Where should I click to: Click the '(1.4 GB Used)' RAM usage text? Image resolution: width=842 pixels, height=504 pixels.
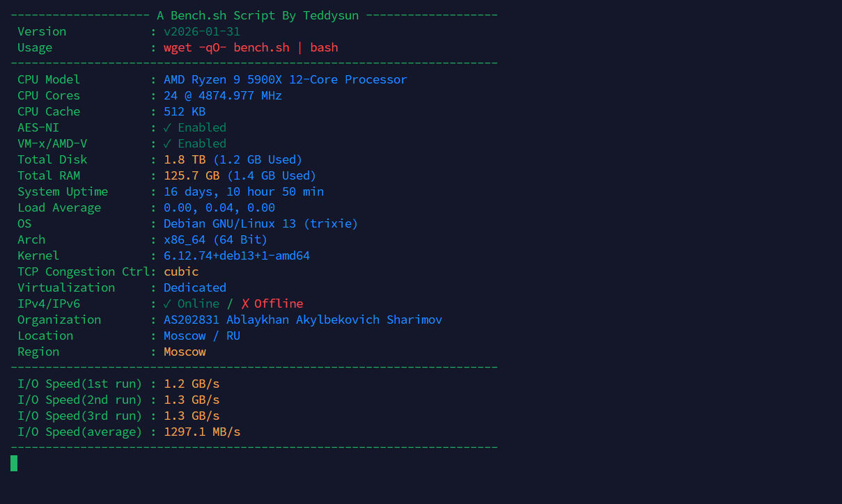point(272,175)
